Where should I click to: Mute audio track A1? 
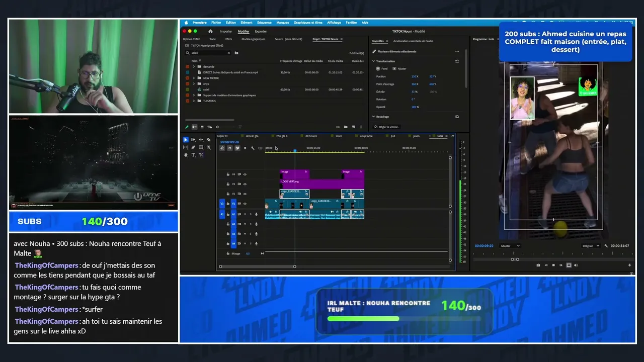pyautogui.click(x=245, y=214)
